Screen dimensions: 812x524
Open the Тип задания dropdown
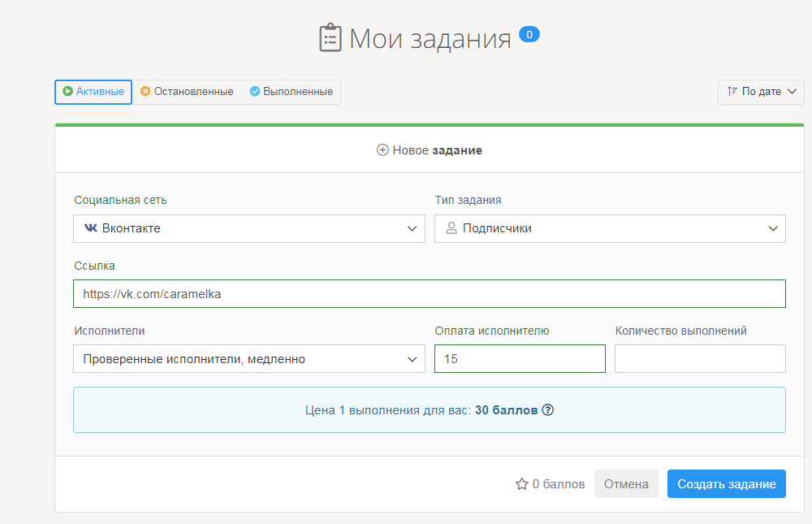point(610,228)
